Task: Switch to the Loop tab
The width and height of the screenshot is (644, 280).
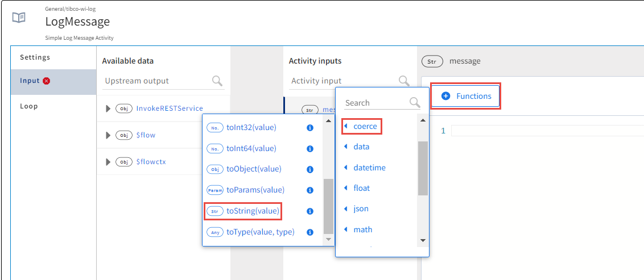Action: pos(29,106)
